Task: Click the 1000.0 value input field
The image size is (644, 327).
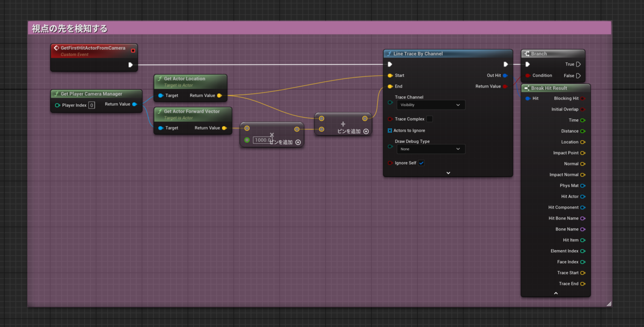Action: pos(263,140)
